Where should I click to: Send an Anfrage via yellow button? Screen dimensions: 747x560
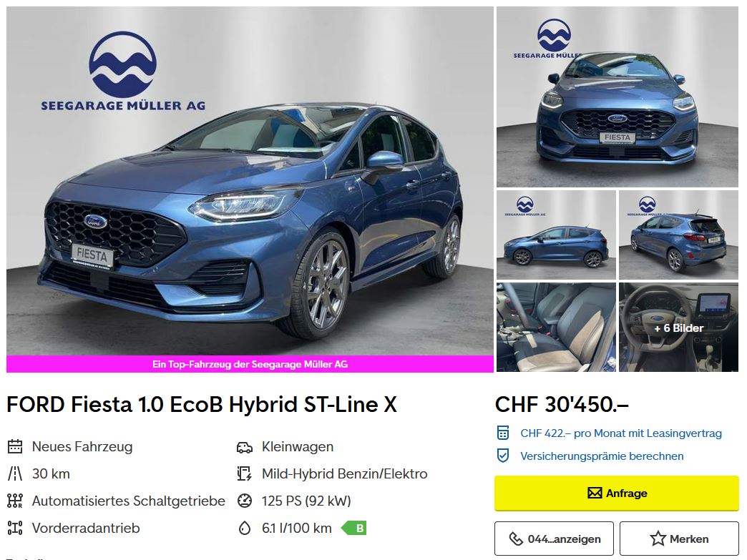[x=617, y=493]
